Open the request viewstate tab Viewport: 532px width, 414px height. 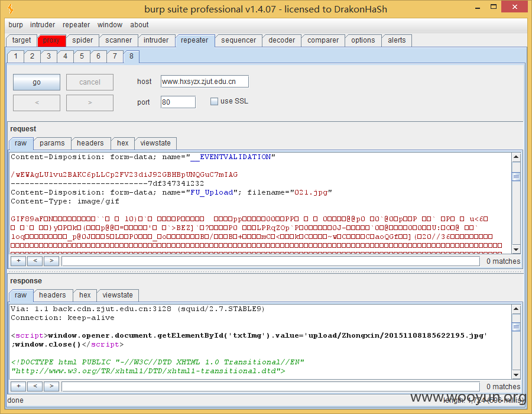point(155,143)
